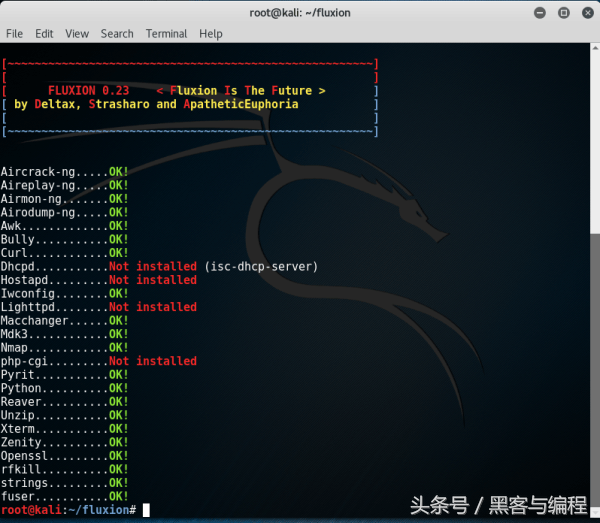The width and height of the screenshot is (600, 523).
Task: Click the Aircrack-ng OK line
Action: point(64,172)
